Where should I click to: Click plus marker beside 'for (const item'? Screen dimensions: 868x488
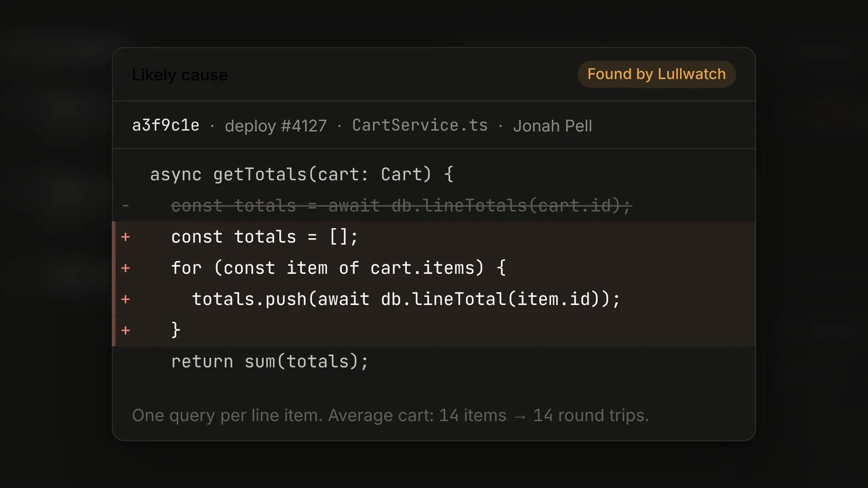pos(125,268)
